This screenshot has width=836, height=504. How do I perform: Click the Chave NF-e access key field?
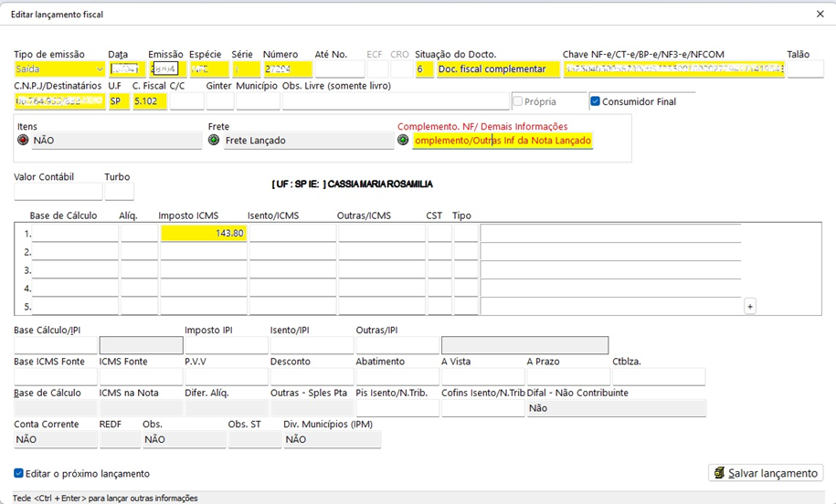[674, 69]
